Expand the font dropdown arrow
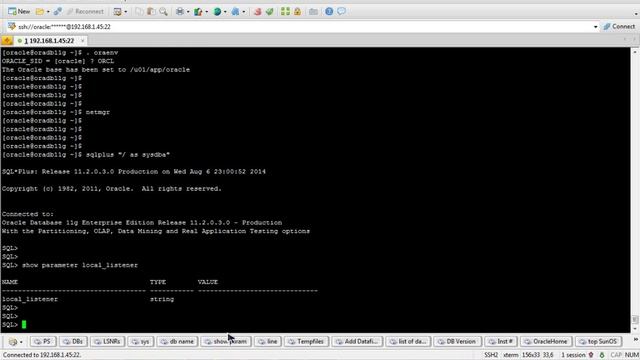Viewport: 640px width, 360px height. pyautogui.click(x=244, y=12)
